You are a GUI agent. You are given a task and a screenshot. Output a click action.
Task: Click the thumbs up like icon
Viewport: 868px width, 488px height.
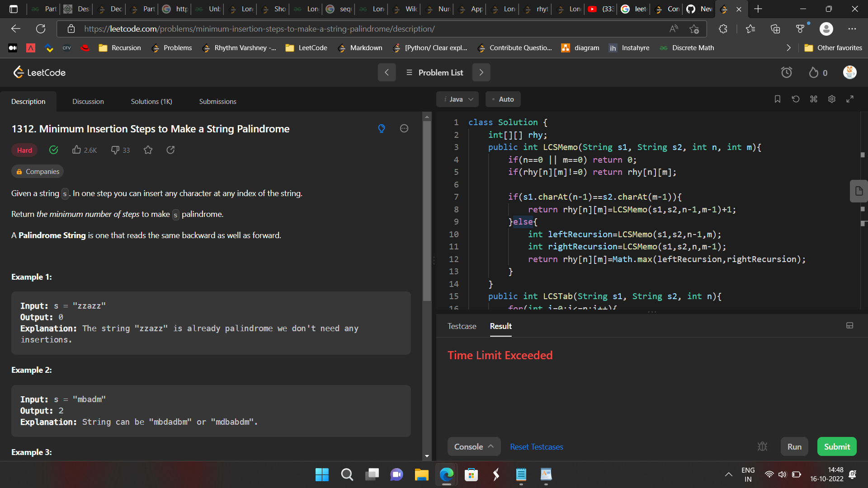[77, 150]
